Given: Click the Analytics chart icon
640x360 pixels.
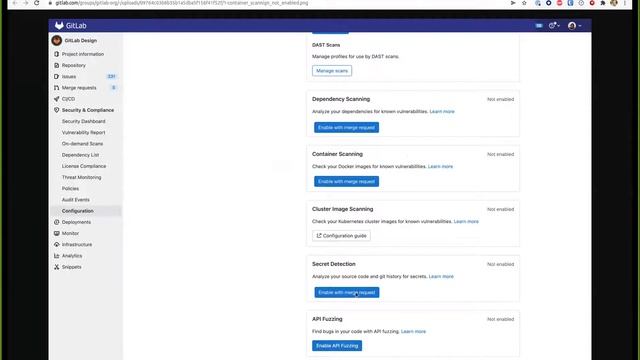Looking at the screenshot, I should click(x=56, y=256).
